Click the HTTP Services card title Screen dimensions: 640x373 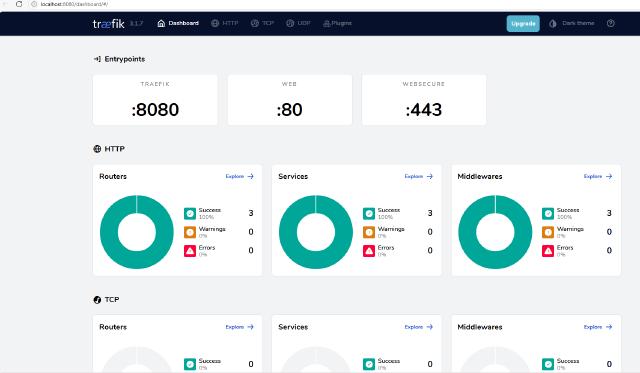point(293,176)
